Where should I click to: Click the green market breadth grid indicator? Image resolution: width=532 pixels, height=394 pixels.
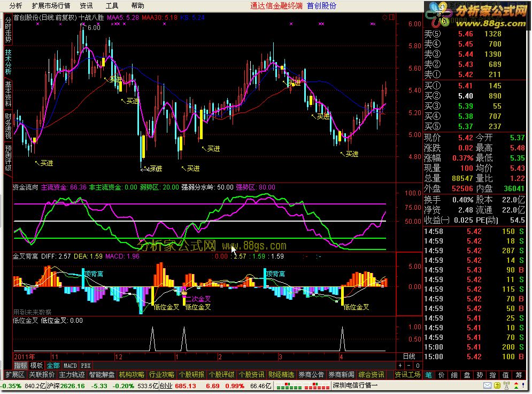coord(289,386)
